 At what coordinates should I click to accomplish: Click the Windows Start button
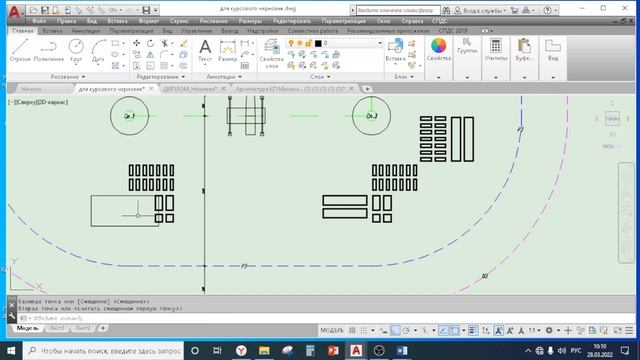coord(11,351)
